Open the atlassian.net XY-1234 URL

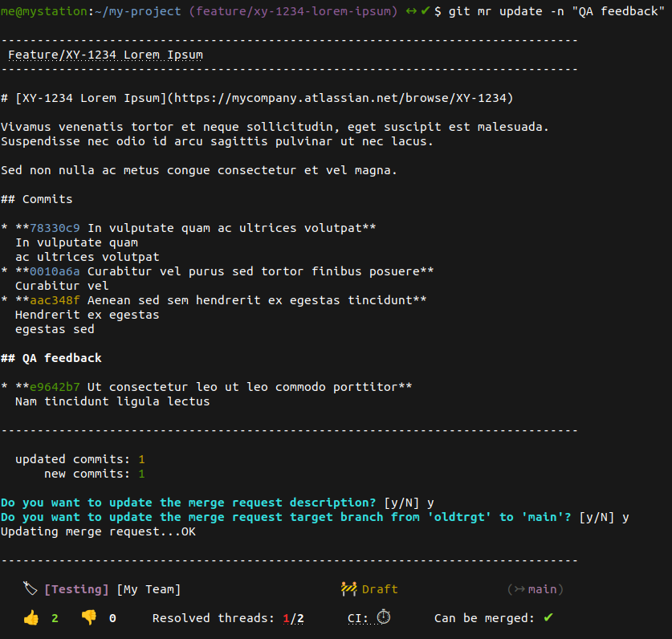point(340,98)
